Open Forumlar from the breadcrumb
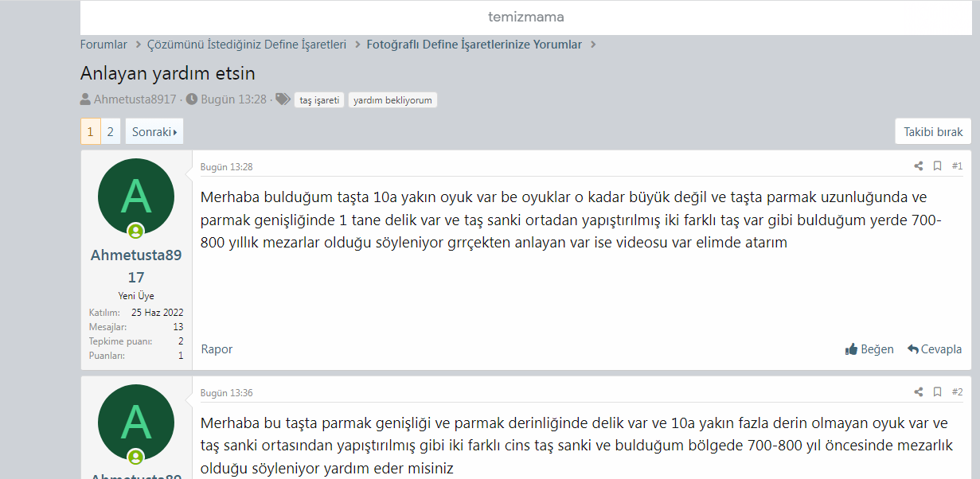 coord(103,45)
